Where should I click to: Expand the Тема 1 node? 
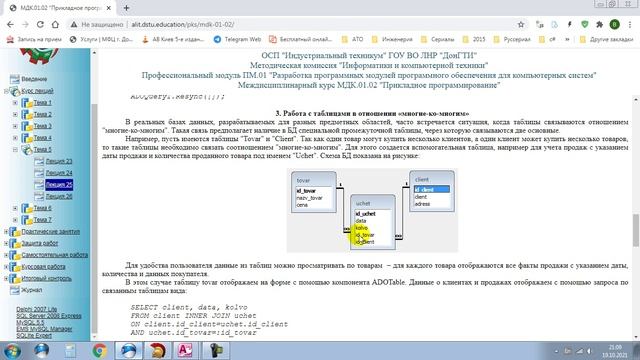pyautogui.click(x=15, y=102)
